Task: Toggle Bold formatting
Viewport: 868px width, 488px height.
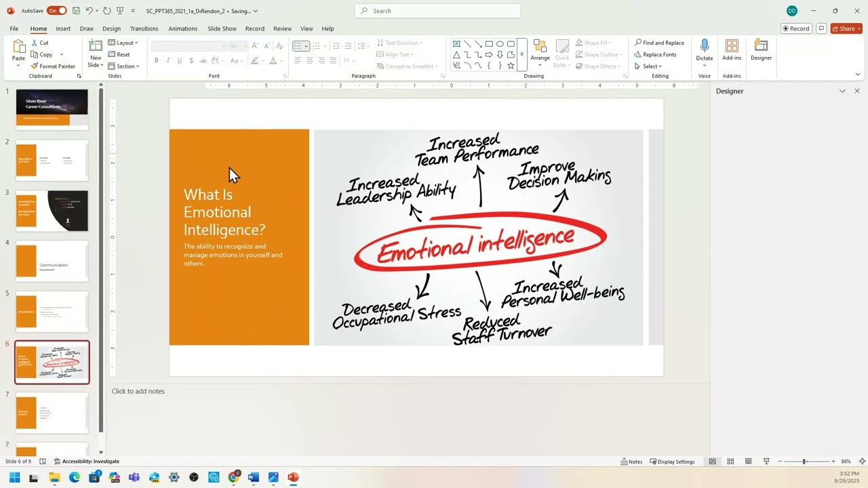Action: pyautogui.click(x=156, y=60)
